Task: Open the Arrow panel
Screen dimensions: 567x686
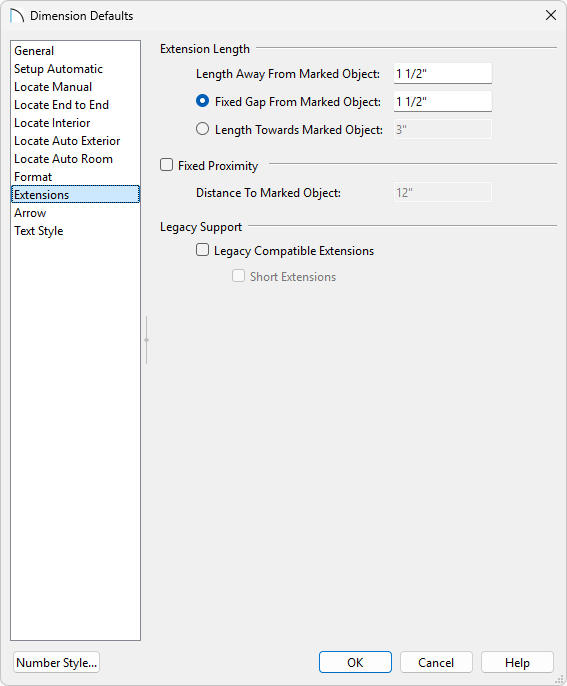Action: coord(75,213)
